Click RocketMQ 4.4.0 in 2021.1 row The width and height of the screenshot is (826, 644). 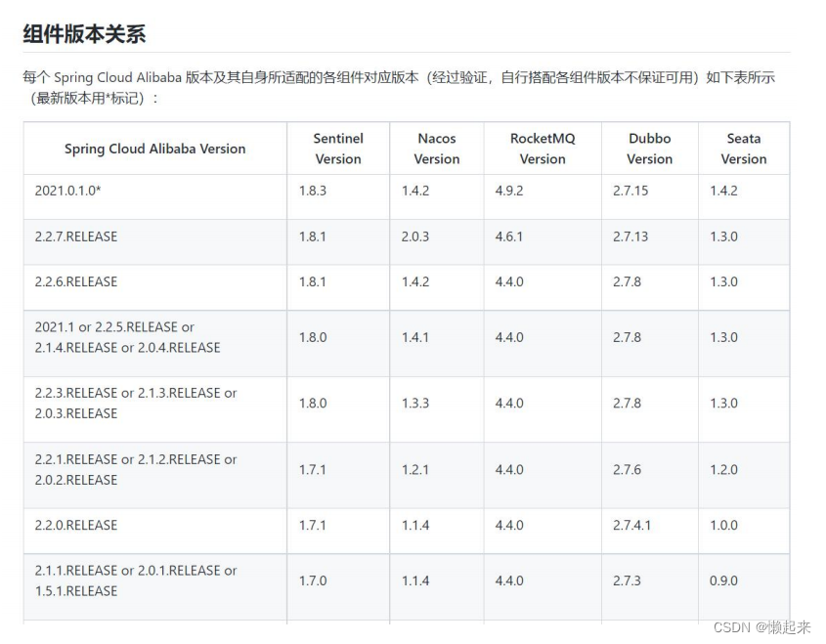pyautogui.click(x=509, y=337)
